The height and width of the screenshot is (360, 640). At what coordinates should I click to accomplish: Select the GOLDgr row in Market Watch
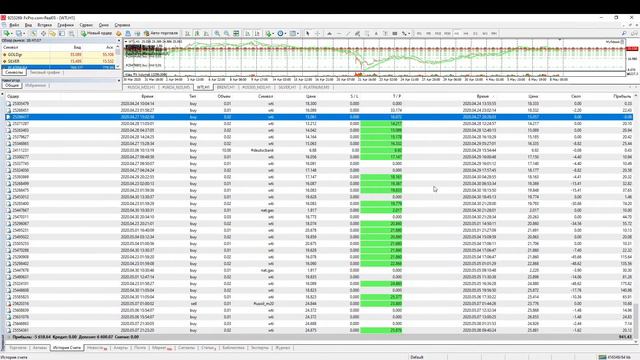tap(58, 54)
